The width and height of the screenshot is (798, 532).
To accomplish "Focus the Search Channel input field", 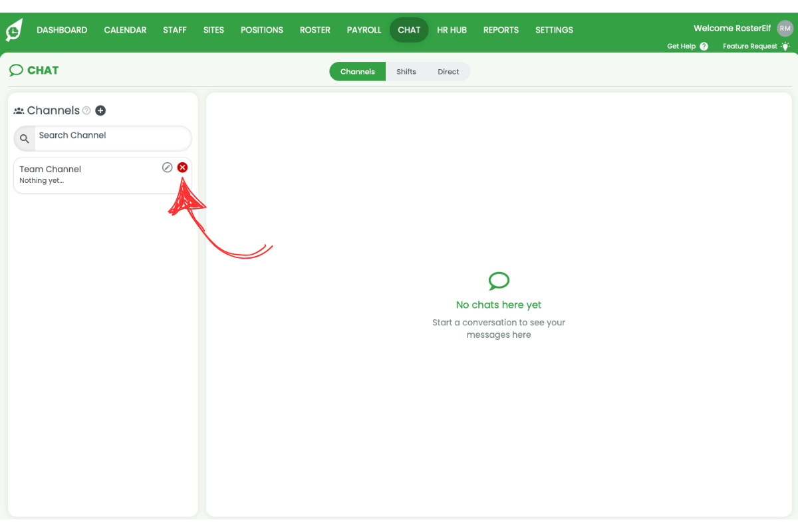I will coord(110,136).
